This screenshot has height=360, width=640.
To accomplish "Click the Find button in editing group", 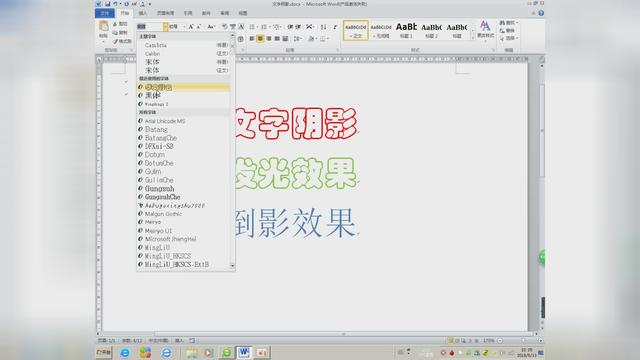I will 508,23.
